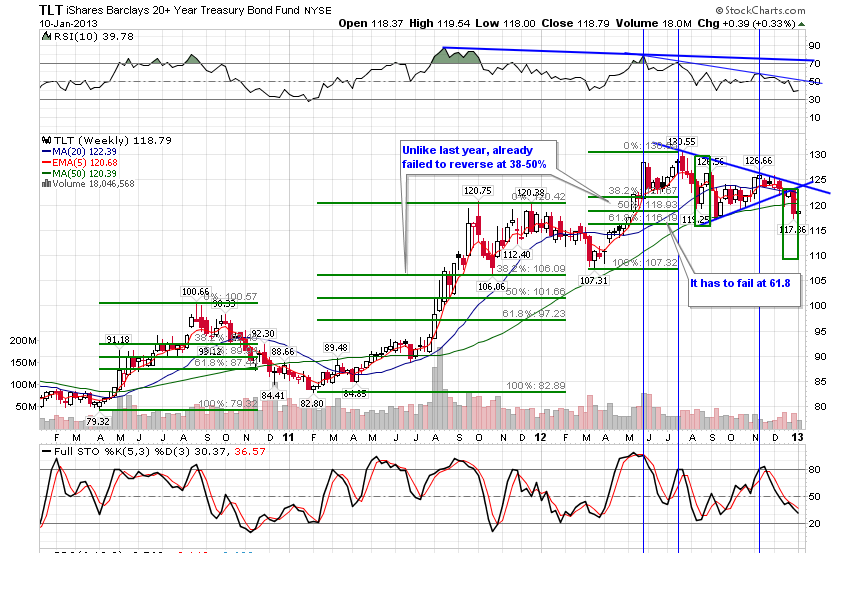Click the 88.66 price label

[282, 352]
